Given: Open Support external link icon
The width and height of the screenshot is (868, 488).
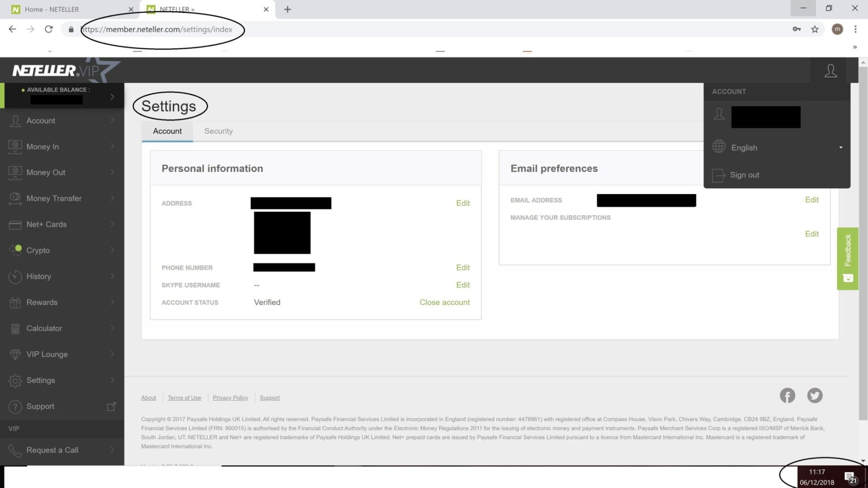Looking at the screenshot, I should 111,406.
